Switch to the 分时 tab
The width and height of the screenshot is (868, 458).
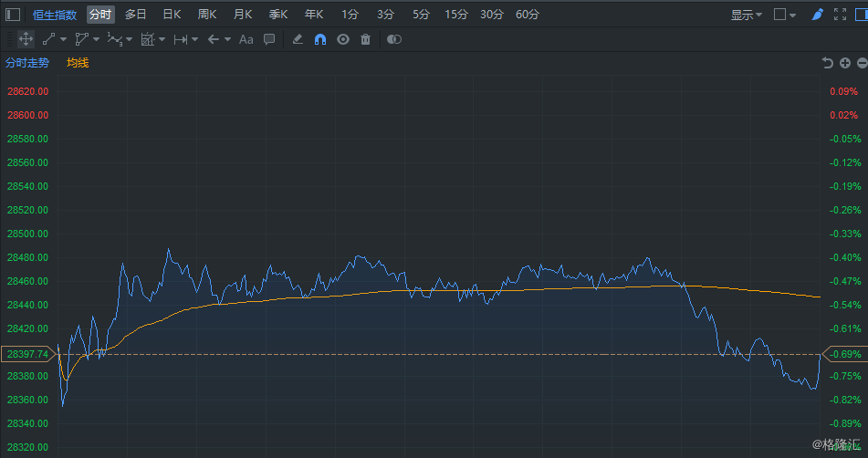pos(100,15)
